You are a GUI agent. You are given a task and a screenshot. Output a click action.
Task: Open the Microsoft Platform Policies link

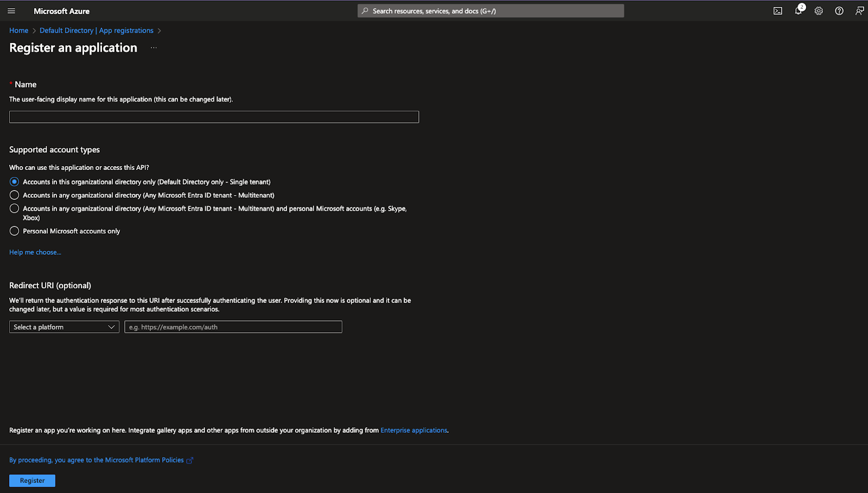click(97, 460)
